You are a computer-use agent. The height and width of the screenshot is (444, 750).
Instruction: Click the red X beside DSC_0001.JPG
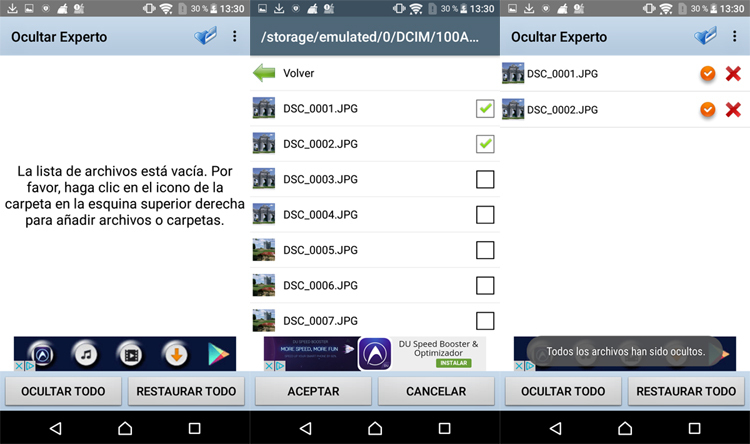pyautogui.click(x=733, y=74)
